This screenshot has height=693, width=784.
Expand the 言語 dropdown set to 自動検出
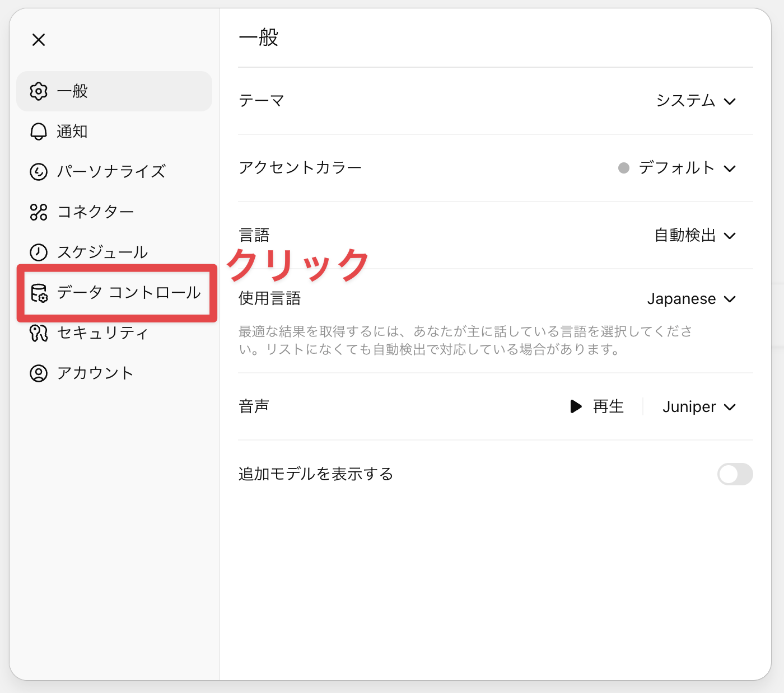click(x=695, y=236)
